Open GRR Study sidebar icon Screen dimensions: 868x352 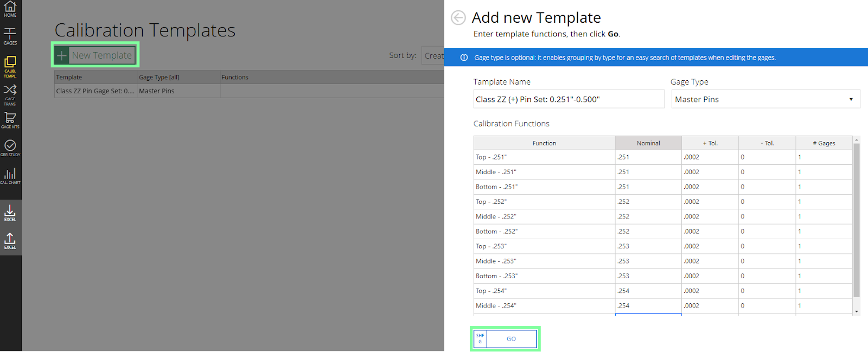coord(10,148)
